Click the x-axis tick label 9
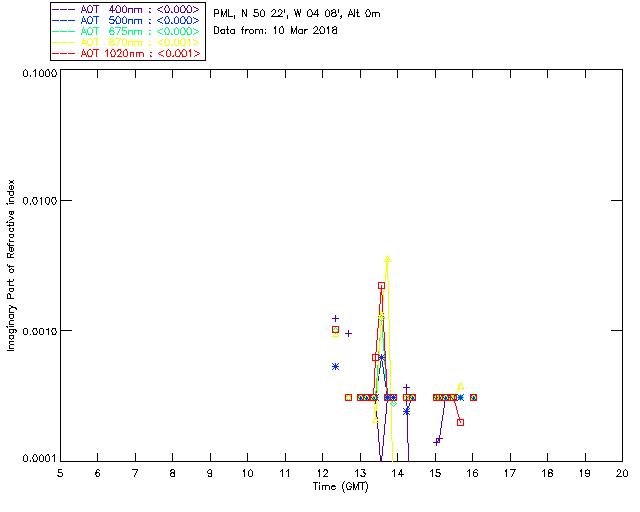The width and height of the screenshot is (640, 512). (x=210, y=473)
